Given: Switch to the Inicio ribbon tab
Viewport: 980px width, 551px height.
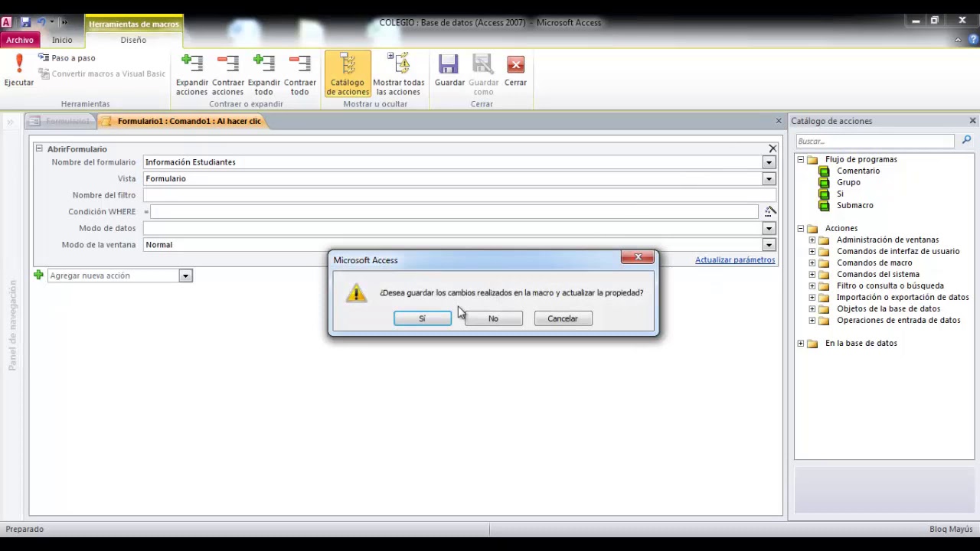Looking at the screenshot, I should pos(62,40).
